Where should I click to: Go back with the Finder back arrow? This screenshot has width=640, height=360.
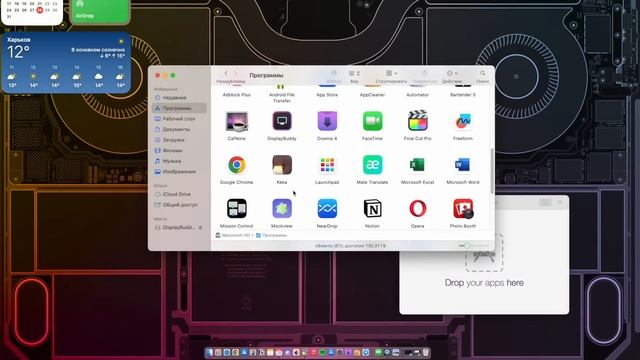tap(226, 73)
